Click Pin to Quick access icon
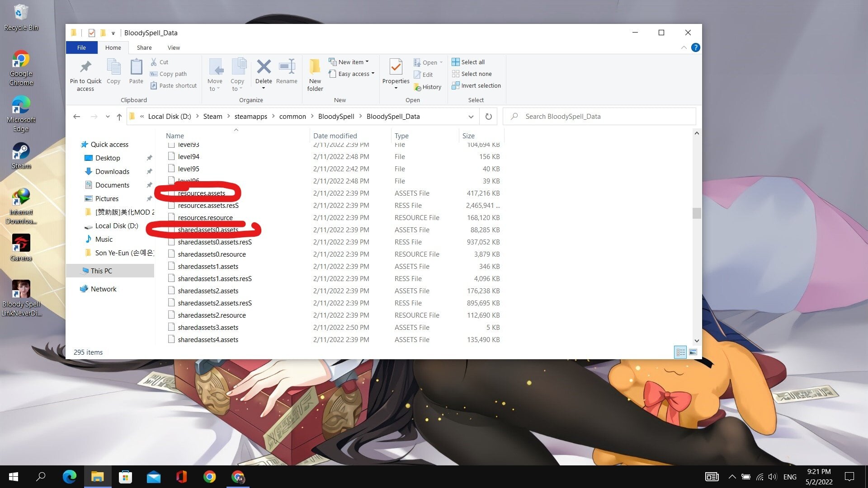Image resolution: width=868 pixels, height=488 pixels. pyautogui.click(x=85, y=67)
